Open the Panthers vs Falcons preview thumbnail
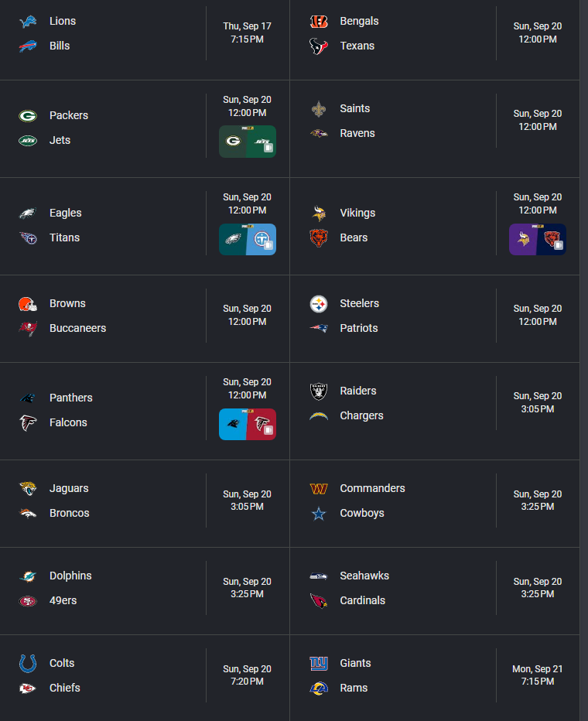This screenshot has height=721, width=588. [248, 424]
